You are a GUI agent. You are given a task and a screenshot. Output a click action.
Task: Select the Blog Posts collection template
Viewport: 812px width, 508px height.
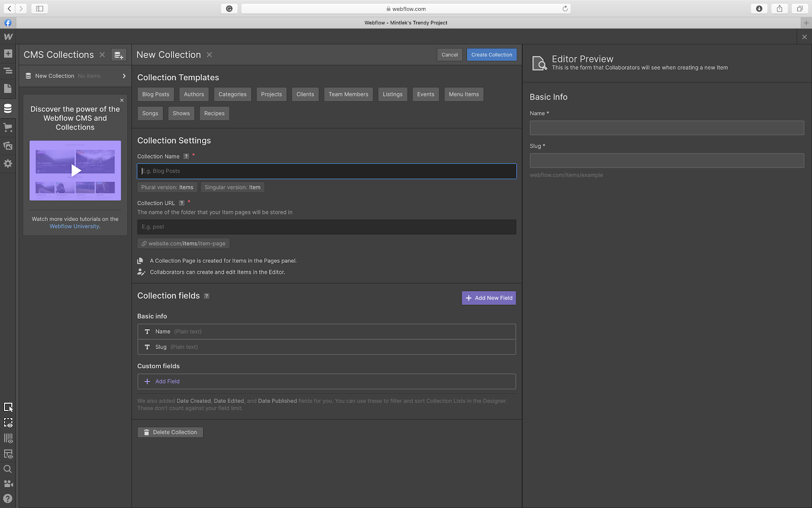(x=155, y=94)
